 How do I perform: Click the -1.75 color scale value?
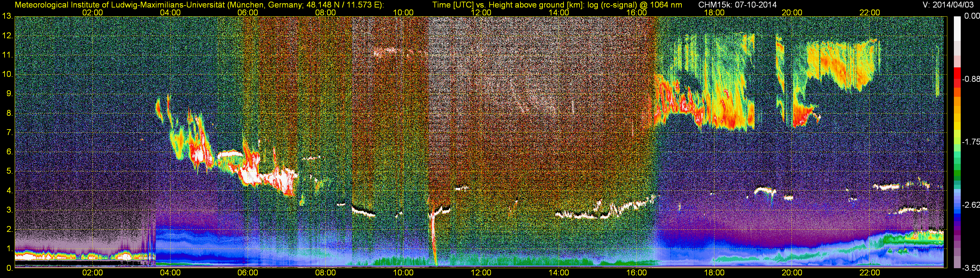click(971, 142)
